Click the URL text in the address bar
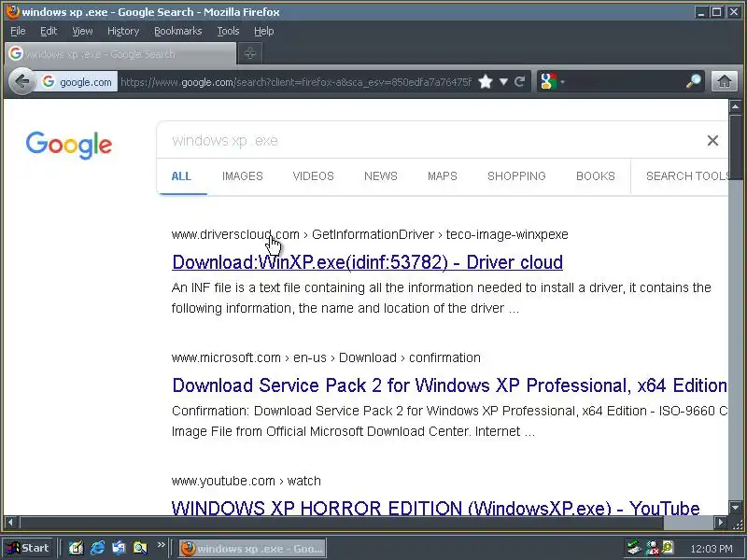This screenshot has height=560, width=747. [296, 82]
